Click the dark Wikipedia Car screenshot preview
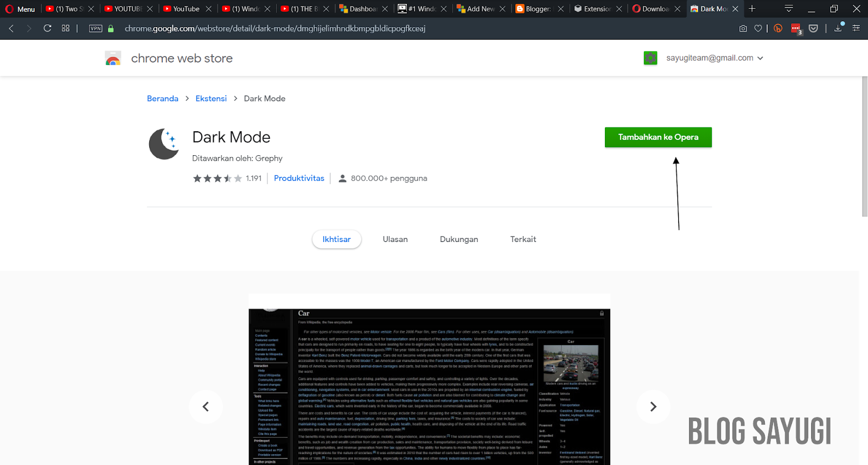 coord(429,386)
